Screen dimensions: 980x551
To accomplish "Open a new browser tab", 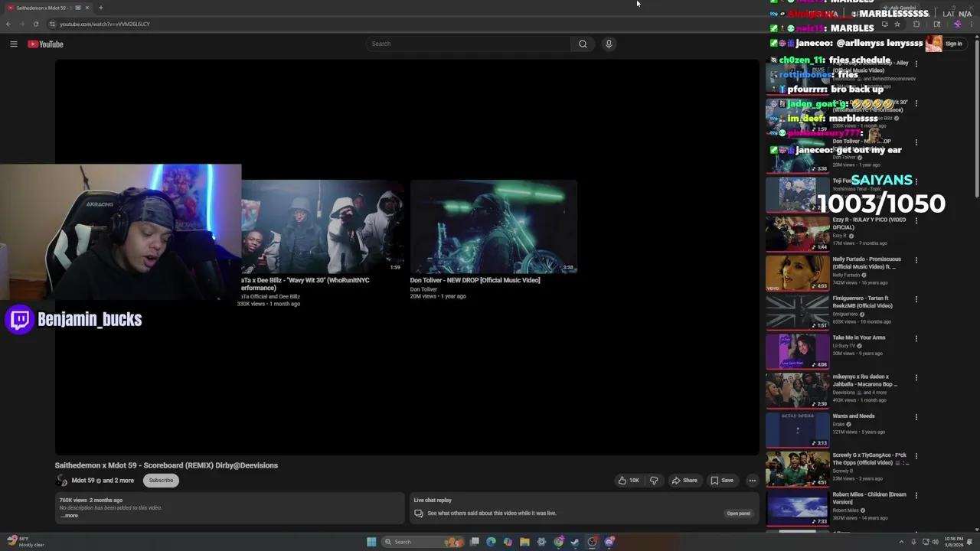I will [x=100, y=8].
